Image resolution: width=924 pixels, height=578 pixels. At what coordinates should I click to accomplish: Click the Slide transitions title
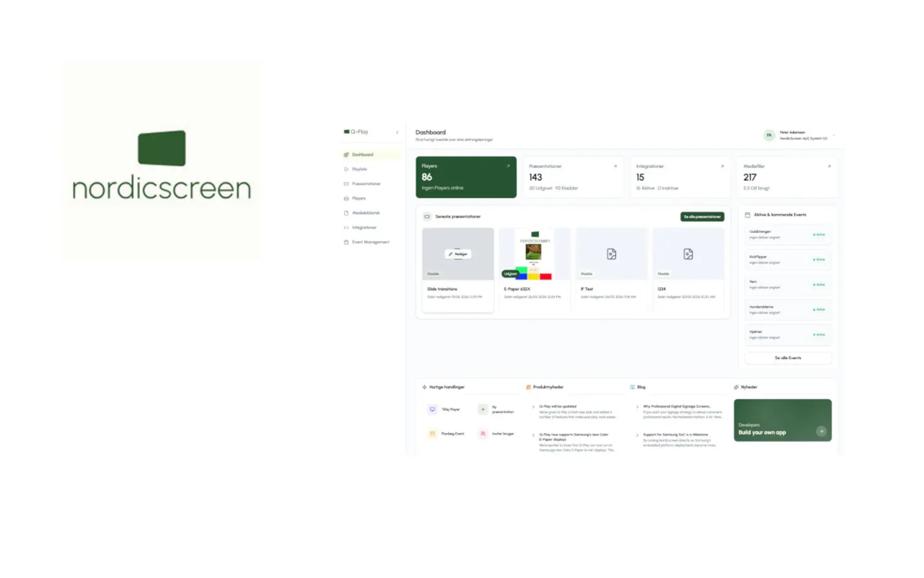tap(442, 289)
